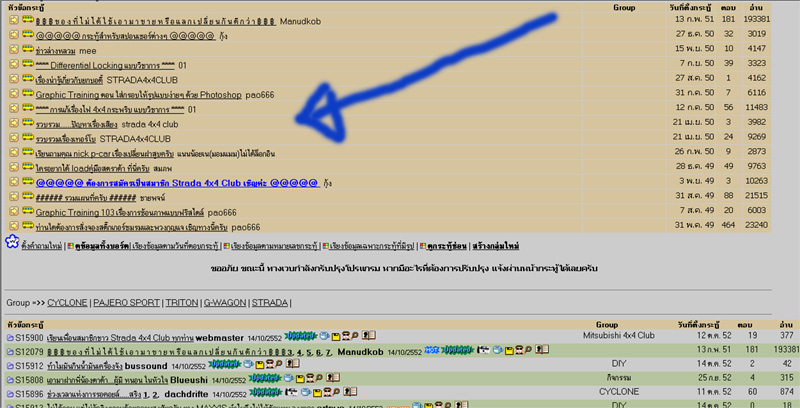Click the last bold link in the toolbar row
This screenshot has height=408, width=800.
coord(495,246)
